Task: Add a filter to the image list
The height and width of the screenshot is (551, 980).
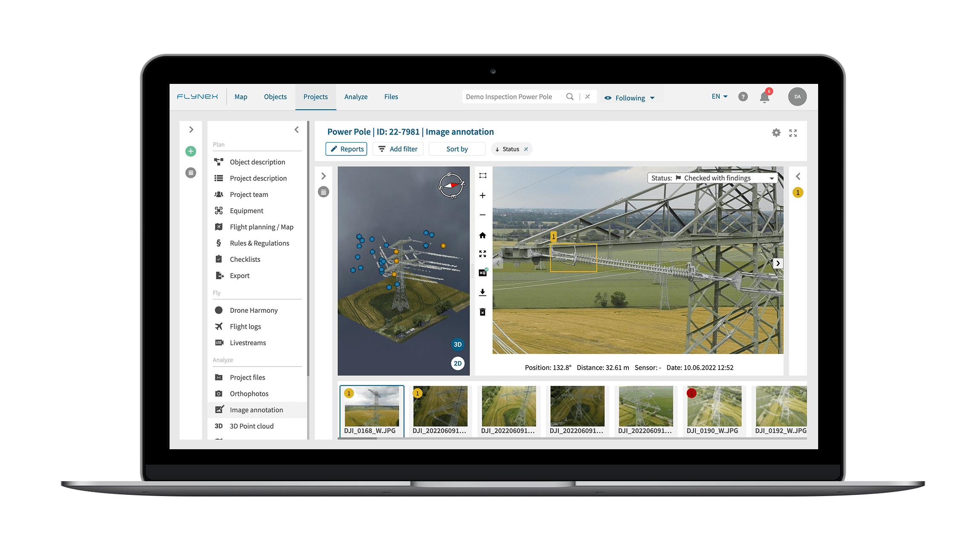Action: coord(398,149)
